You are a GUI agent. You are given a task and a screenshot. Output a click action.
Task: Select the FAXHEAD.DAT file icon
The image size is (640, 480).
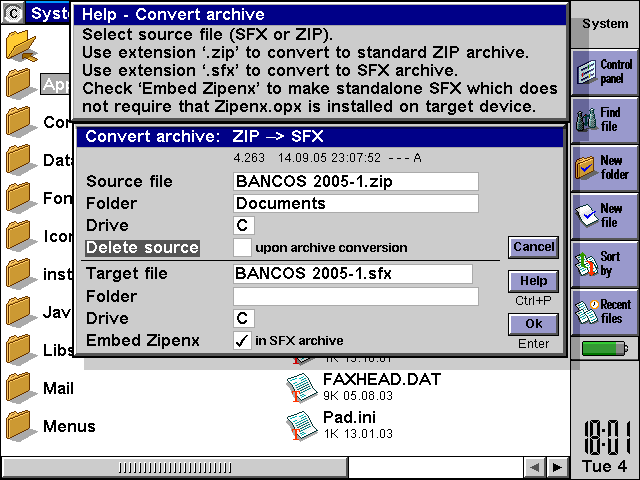coord(302,387)
